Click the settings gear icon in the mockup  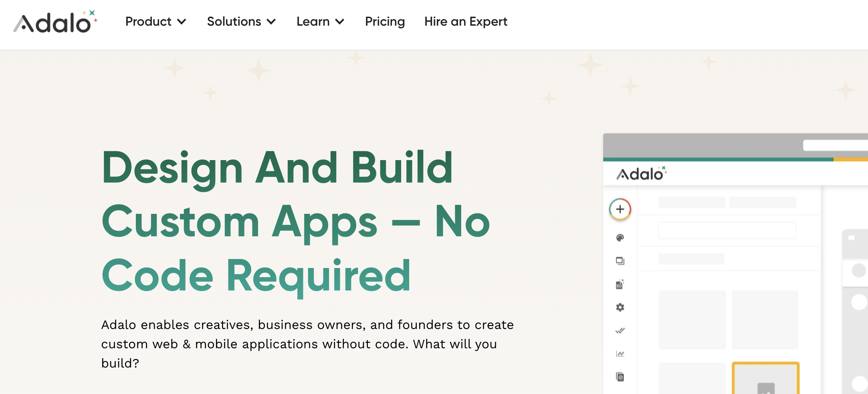[x=620, y=307]
